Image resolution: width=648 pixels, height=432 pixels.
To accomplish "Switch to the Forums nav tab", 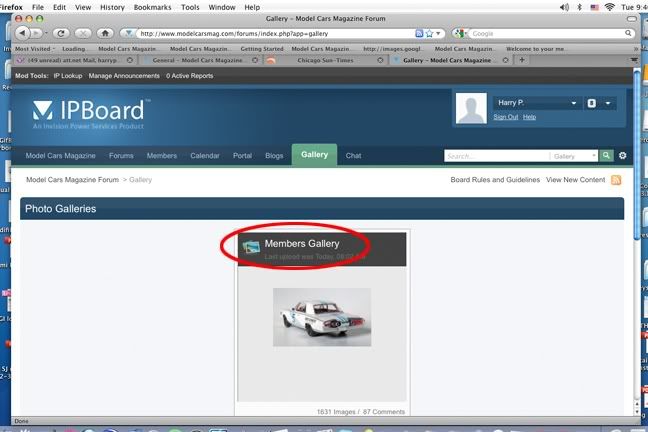I will (x=121, y=156).
